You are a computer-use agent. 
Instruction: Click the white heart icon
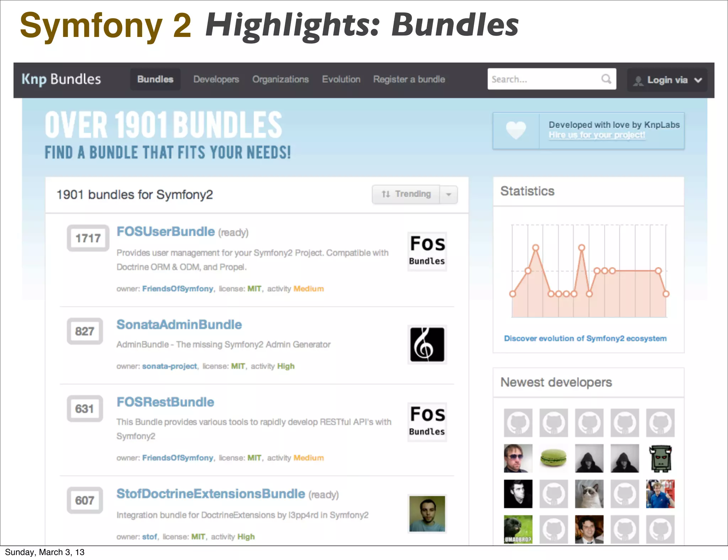pos(516,130)
